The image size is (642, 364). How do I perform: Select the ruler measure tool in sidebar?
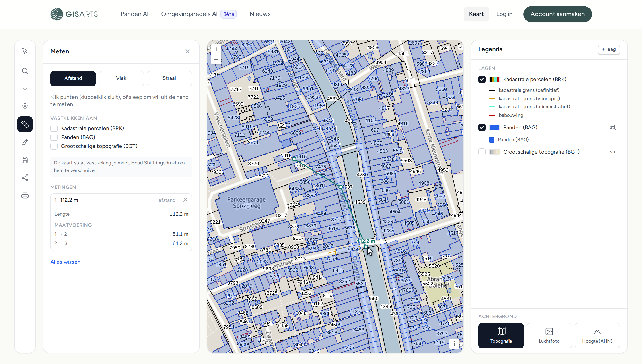pos(25,124)
